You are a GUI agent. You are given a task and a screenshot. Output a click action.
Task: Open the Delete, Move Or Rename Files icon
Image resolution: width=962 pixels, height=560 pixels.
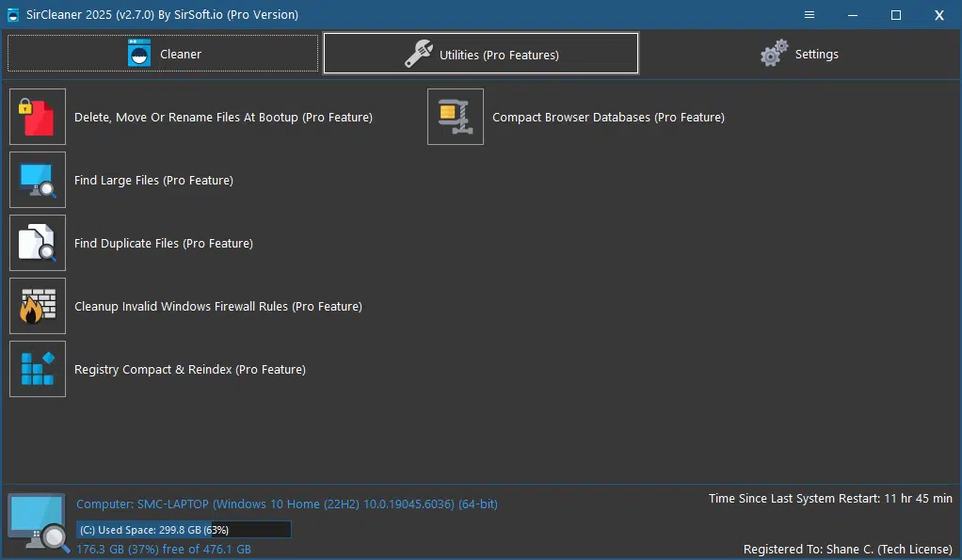click(x=38, y=117)
